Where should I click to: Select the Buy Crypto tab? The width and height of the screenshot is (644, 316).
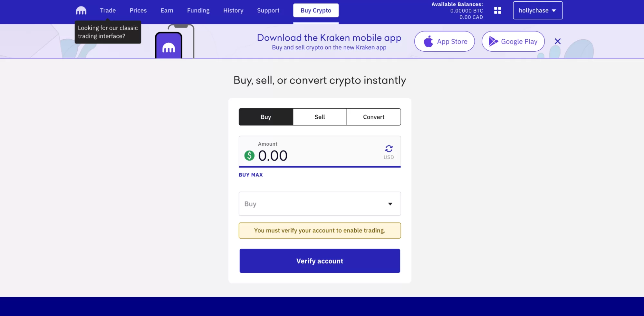(316, 10)
